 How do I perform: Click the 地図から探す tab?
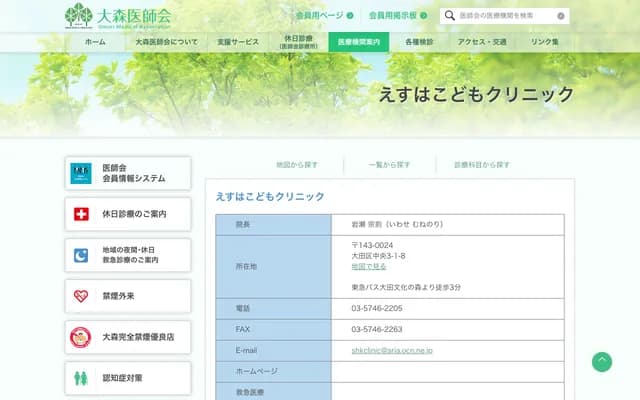coord(297,164)
